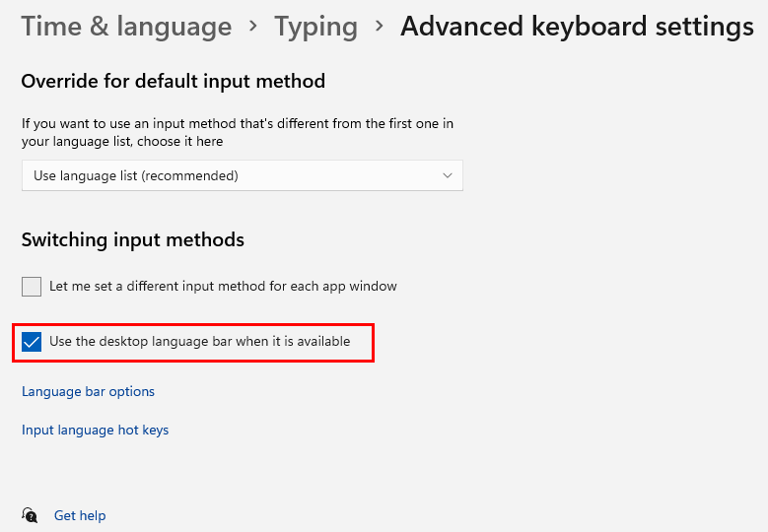The width and height of the screenshot is (768, 532).
Task: Enable different input method per app checkbox
Action: coord(32,287)
